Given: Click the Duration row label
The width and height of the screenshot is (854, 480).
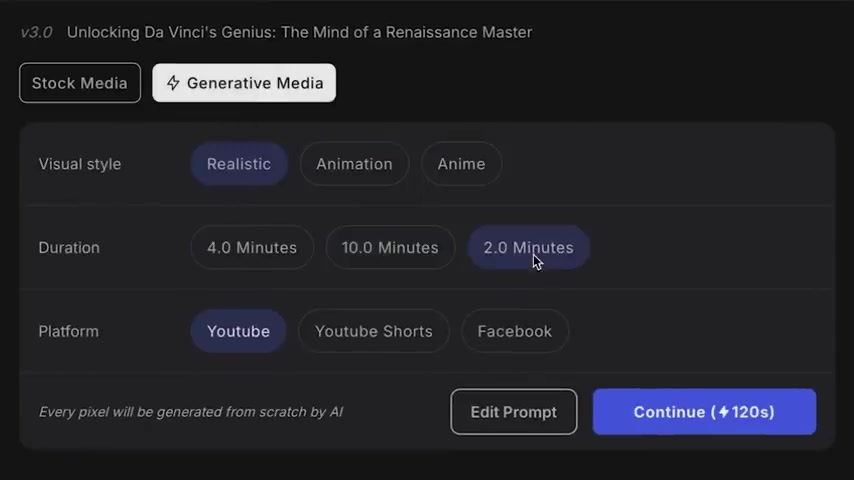Looking at the screenshot, I should pyautogui.click(x=69, y=248).
